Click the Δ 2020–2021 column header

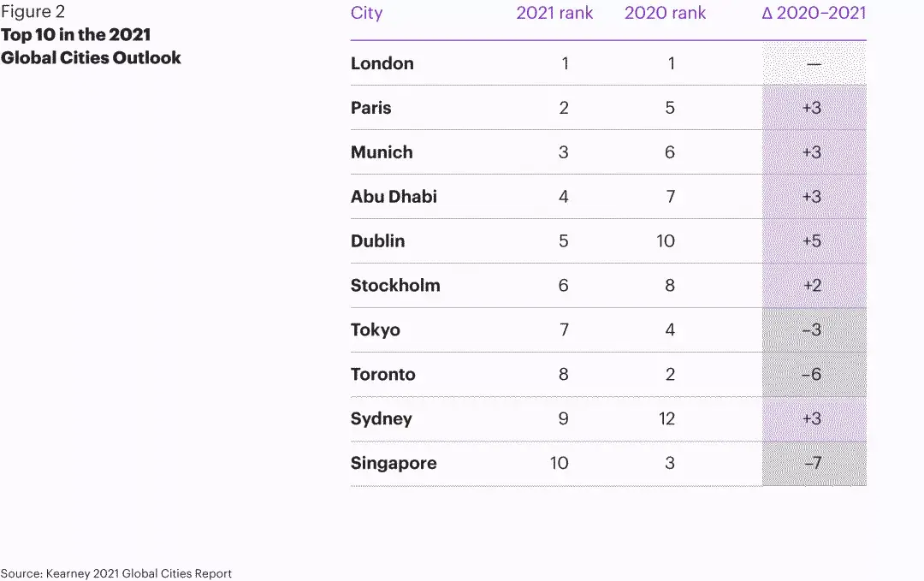click(x=814, y=13)
